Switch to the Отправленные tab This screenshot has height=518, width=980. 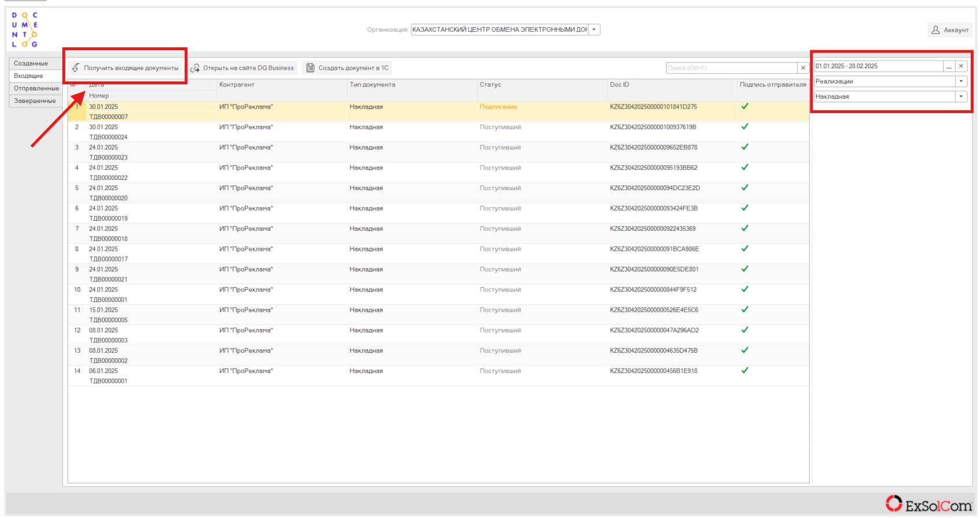[x=35, y=88]
